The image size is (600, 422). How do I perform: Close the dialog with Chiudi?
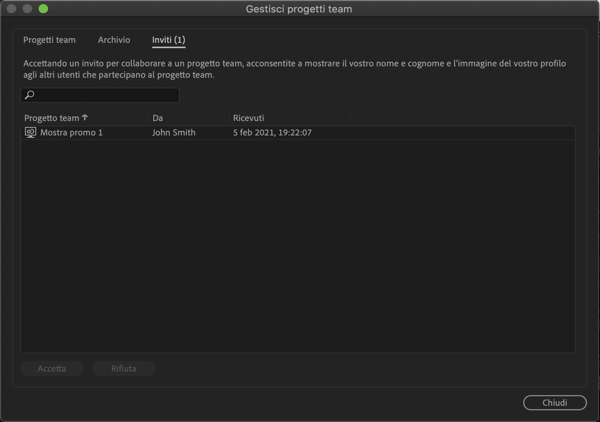point(555,402)
